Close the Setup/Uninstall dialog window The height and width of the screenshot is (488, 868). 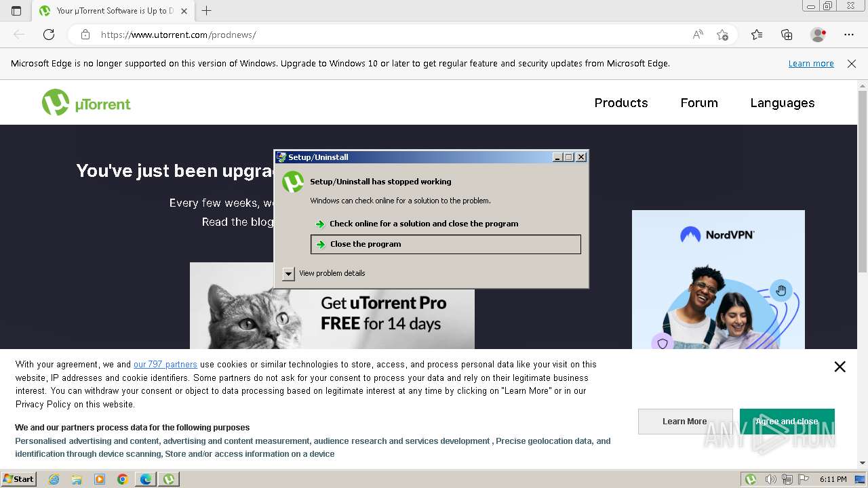point(581,157)
